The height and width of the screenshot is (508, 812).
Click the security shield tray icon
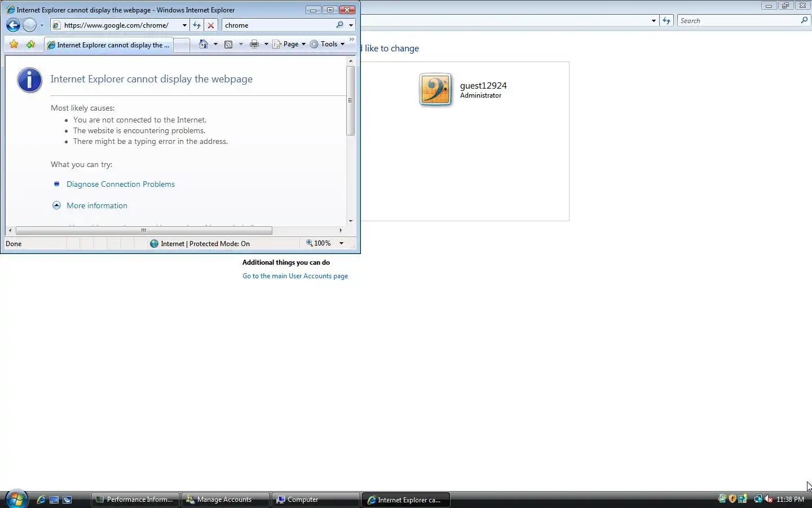pos(732,499)
